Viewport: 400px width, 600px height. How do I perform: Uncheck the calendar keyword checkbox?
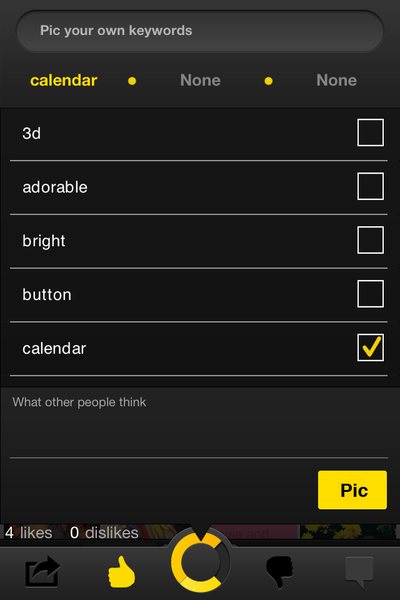coord(371,347)
